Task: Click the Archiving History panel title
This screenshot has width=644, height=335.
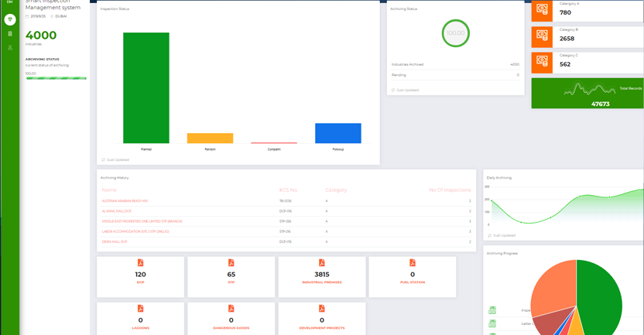Action: [115, 178]
